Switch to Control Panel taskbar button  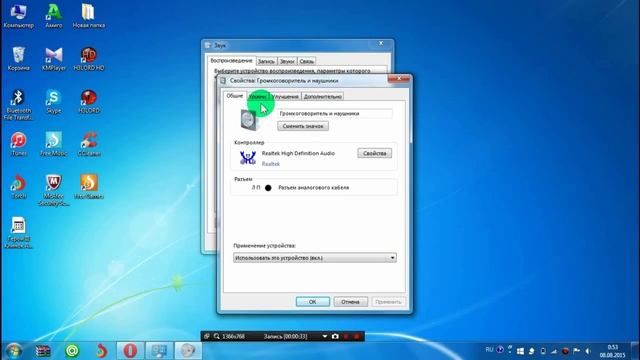pos(159,351)
